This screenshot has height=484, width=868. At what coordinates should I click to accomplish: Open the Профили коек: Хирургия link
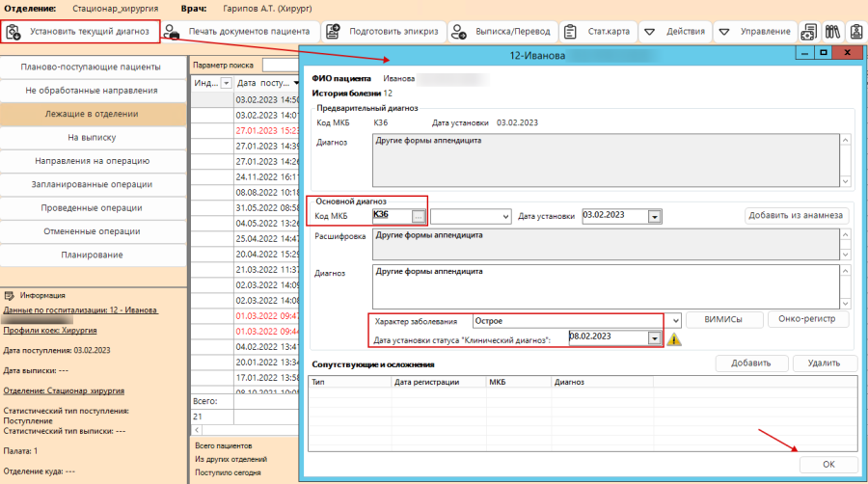pyautogui.click(x=50, y=331)
